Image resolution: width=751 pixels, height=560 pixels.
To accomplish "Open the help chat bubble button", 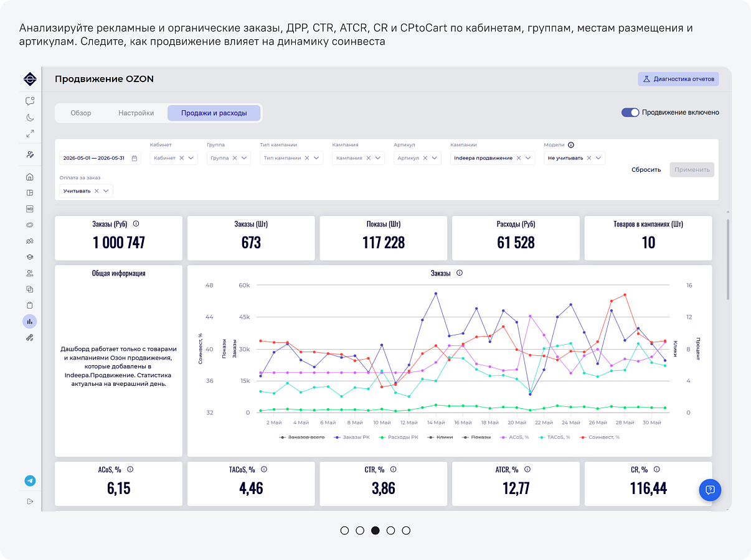I will point(710,490).
